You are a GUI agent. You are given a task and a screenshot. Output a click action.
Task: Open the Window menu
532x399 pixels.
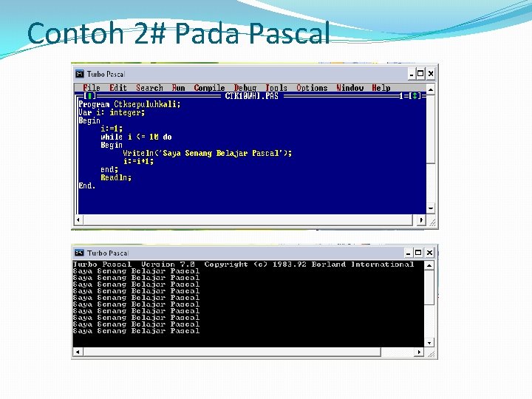point(349,88)
